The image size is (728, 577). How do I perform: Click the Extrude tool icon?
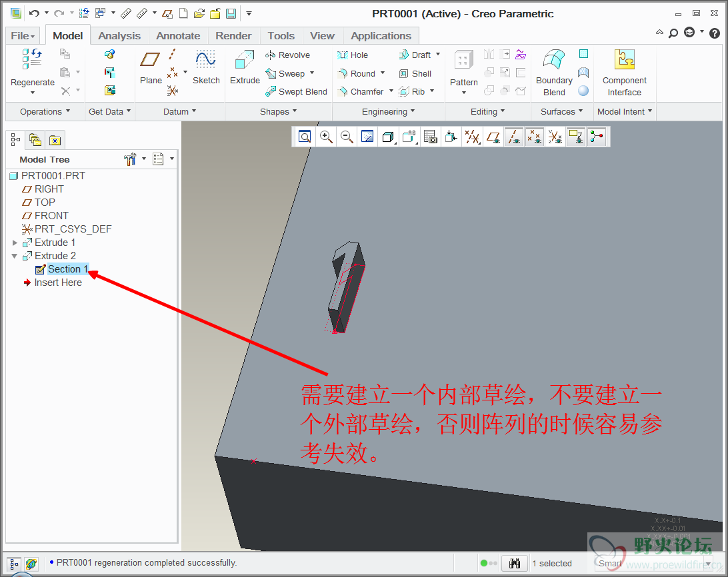245,61
